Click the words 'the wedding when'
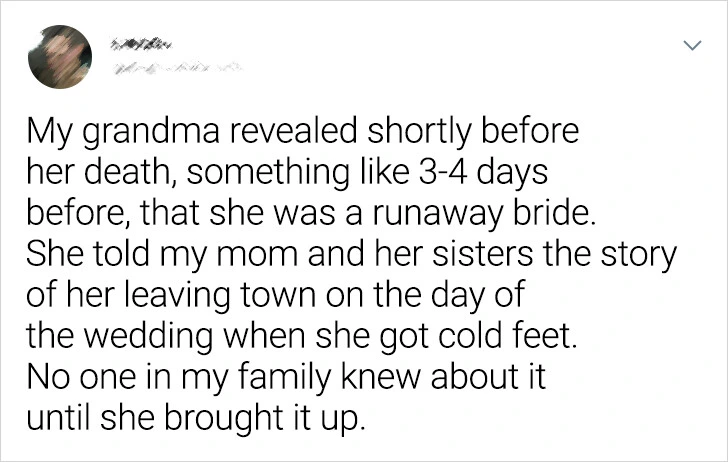Viewport: 728px width, 462px height. click(x=152, y=335)
